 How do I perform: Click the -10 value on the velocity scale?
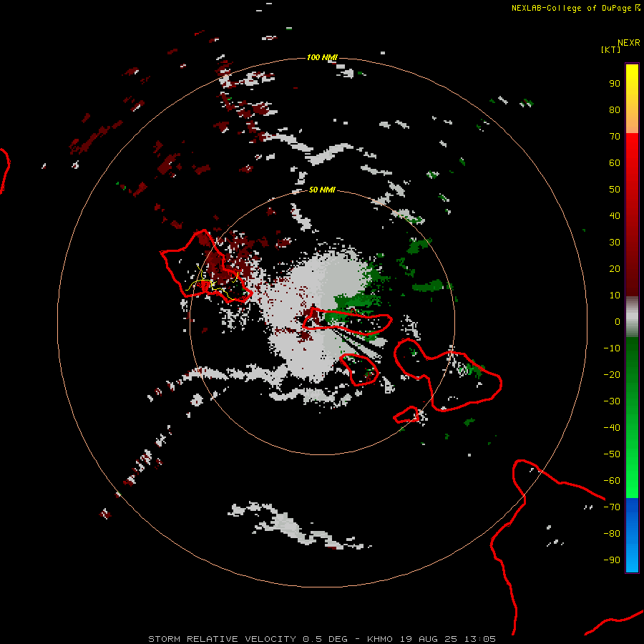[x=612, y=348]
